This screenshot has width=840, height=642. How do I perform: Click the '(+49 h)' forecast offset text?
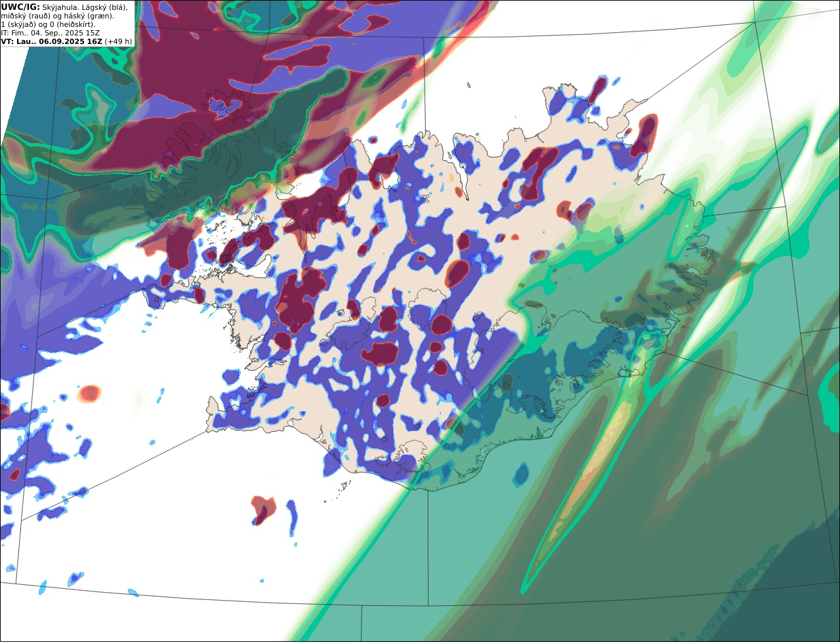coord(119,41)
